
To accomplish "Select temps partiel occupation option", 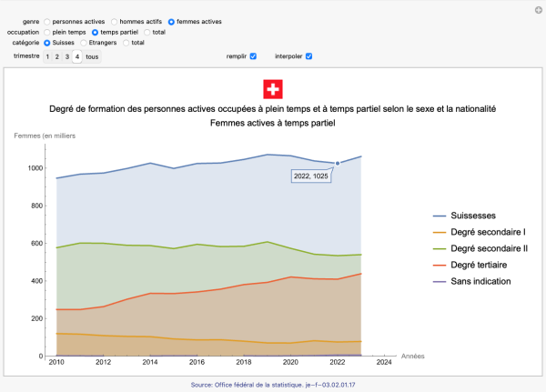I will coord(96,32).
